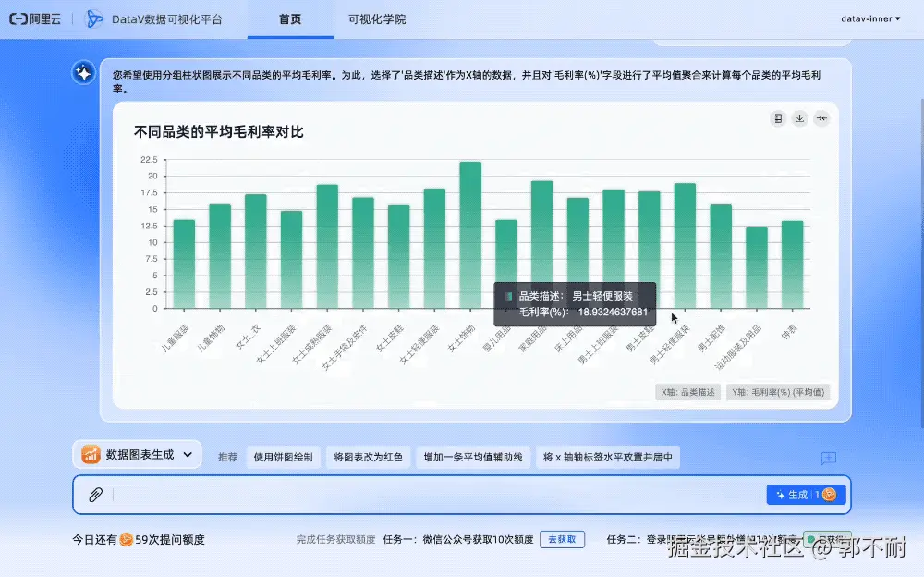The height and width of the screenshot is (577, 924).
Task: Click the AI assistant sparkle avatar
Action: (83, 70)
